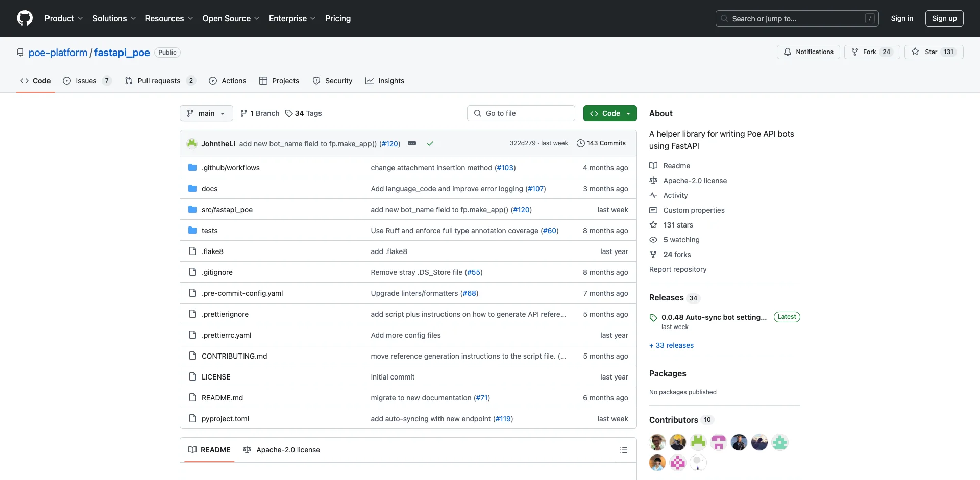Click the commit checks green checkmark

tap(430, 143)
